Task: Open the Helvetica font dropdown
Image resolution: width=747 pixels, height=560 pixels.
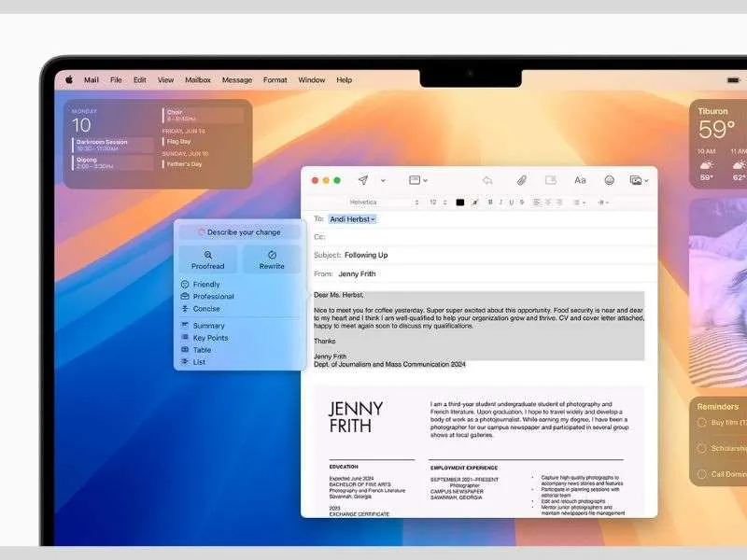Action: tap(384, 203)
